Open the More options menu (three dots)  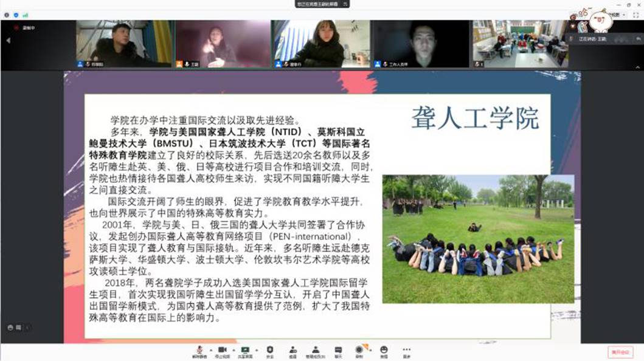[406, 351]
